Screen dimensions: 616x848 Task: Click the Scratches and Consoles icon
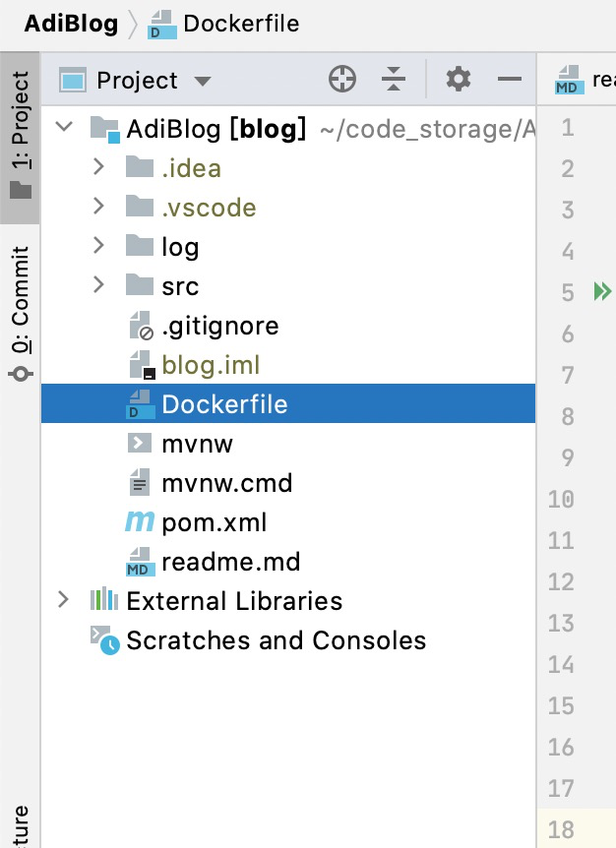tap(104, 640)
